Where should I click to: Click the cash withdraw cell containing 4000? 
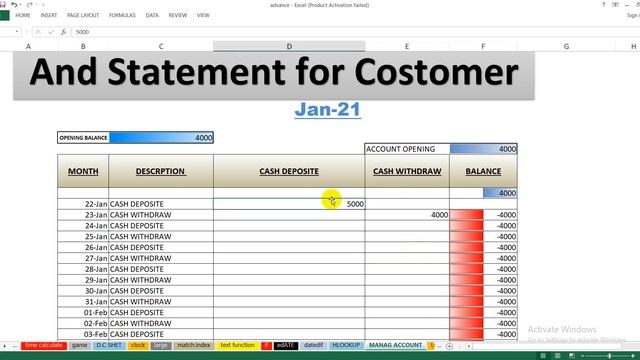point(407,215)
